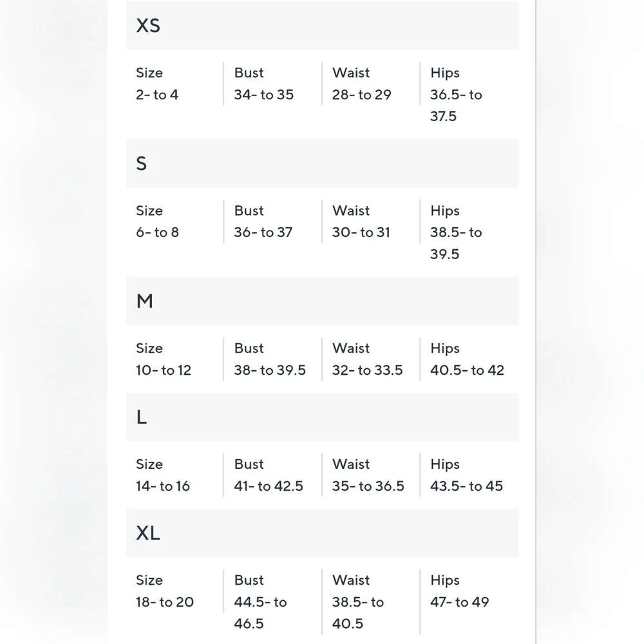This screenshot has width=644, height=644.
Task: Click M hips value 40.5- to 42
Action: pos(467,370)
